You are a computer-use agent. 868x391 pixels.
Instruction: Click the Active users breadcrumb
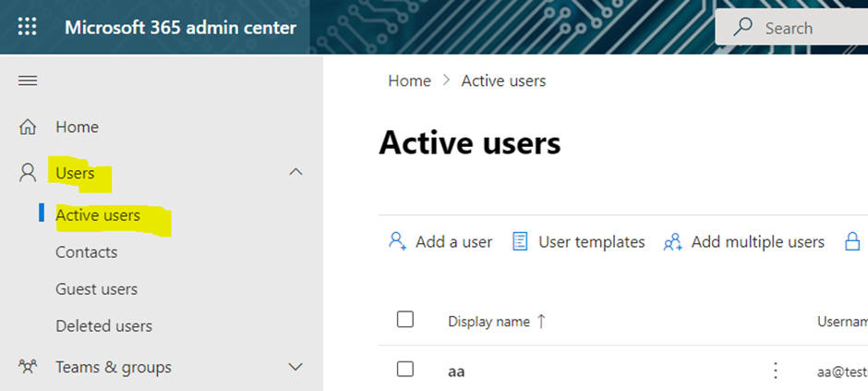pyautogui.click(x=504, y=80)
